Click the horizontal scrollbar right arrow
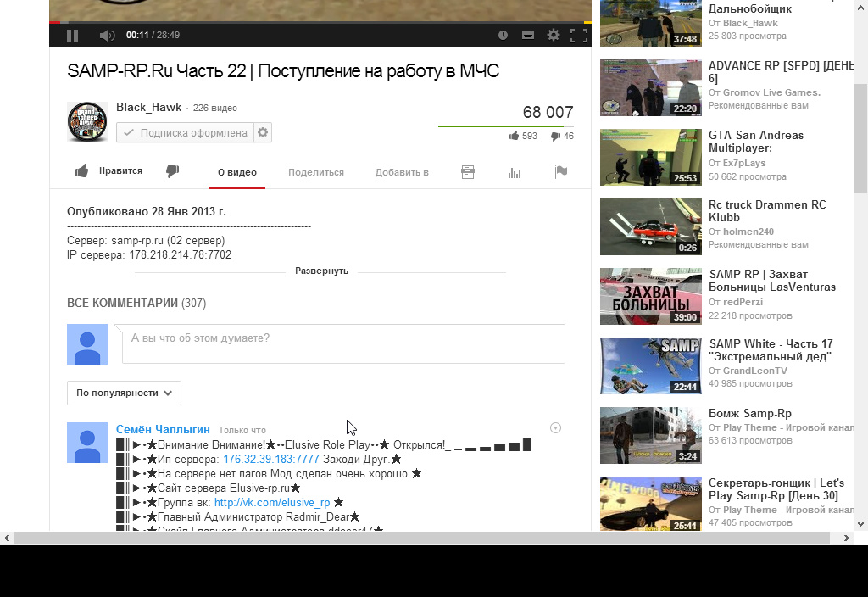This screenshot has width=868, height=597. click(847, 538)
